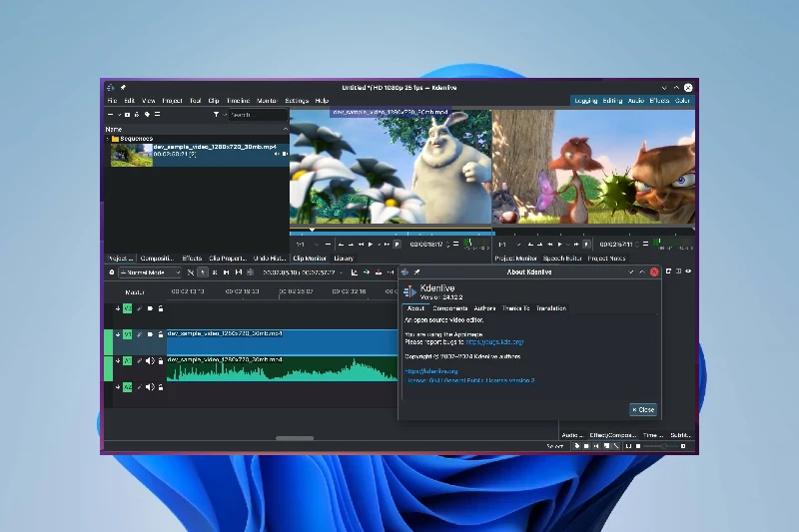Image resolution: width=799 pixels, height=532 pixels.
Task: Play the project monitor video
Action: (560, 245)
